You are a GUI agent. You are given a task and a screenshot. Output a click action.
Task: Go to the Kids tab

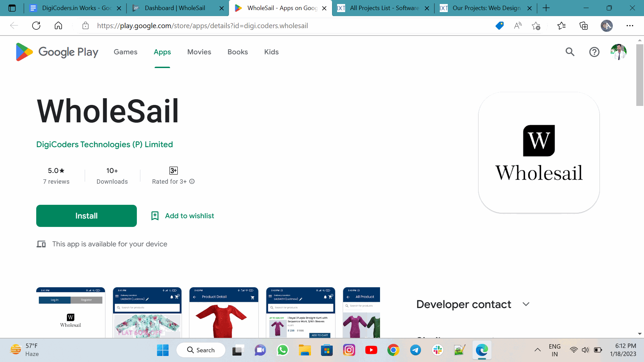(x=271, y=52)
